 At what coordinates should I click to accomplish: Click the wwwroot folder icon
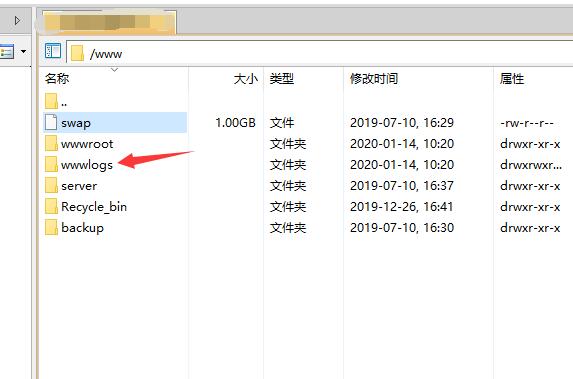point(51,143)
